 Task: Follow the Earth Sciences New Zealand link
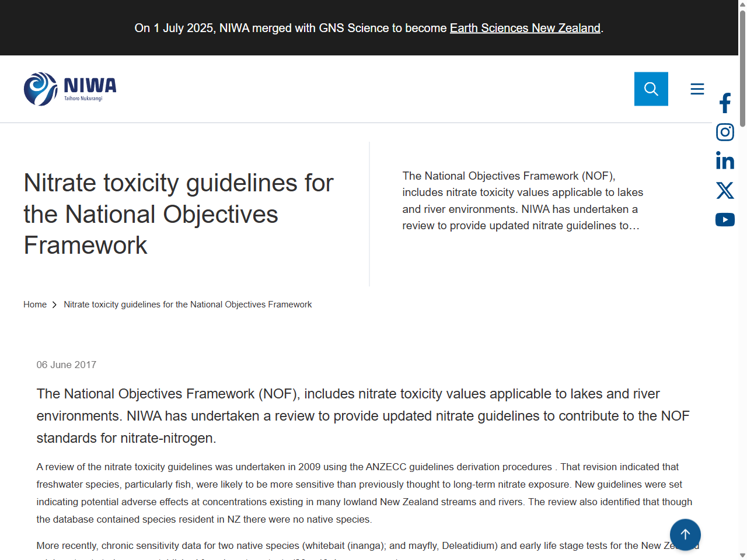pos(525,27)
